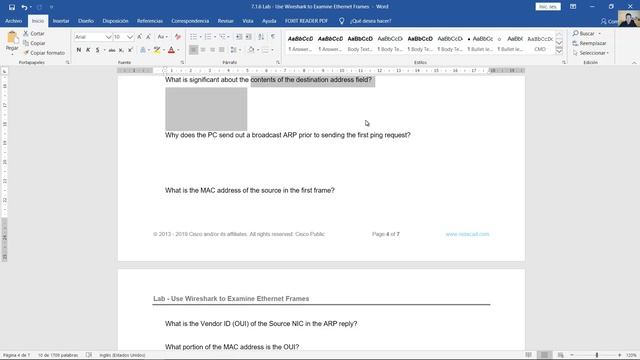Click zoom in plus button

click(x=620, y=355)
